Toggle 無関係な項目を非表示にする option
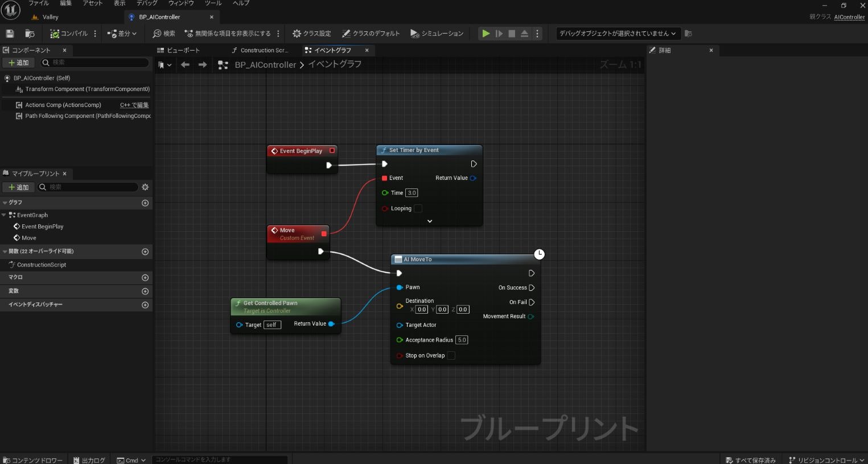The height and width of the screenshot is (464, 868). point(228,34)
